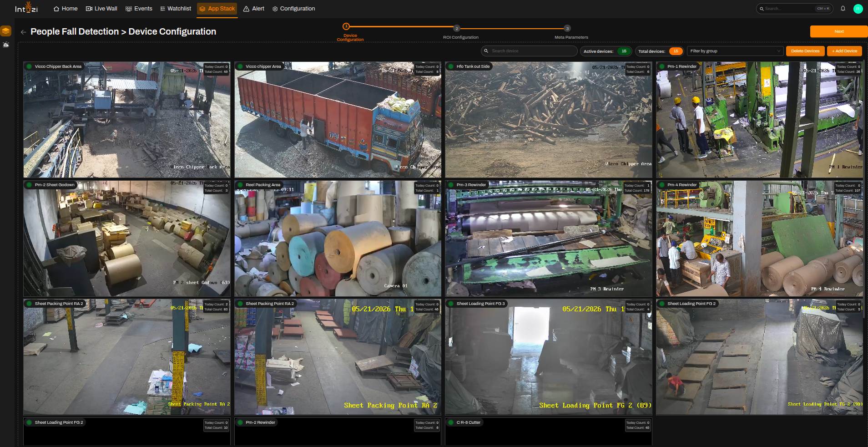This screenshot has width=868, height=447.
Task: Click the orange Next button
Action: pos(839,31)
